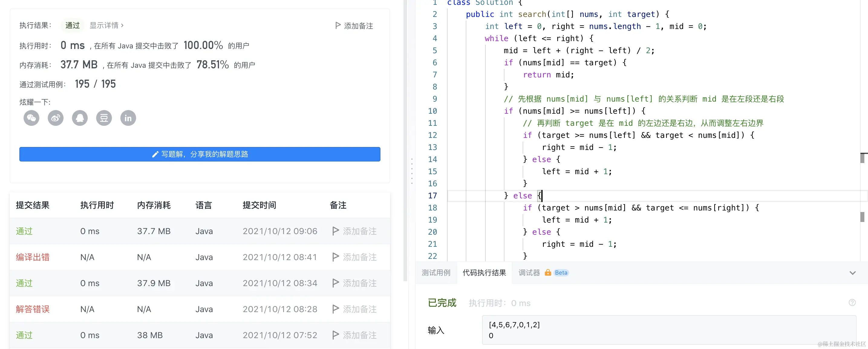Share result via WeChat icon

tap(31, 118)
